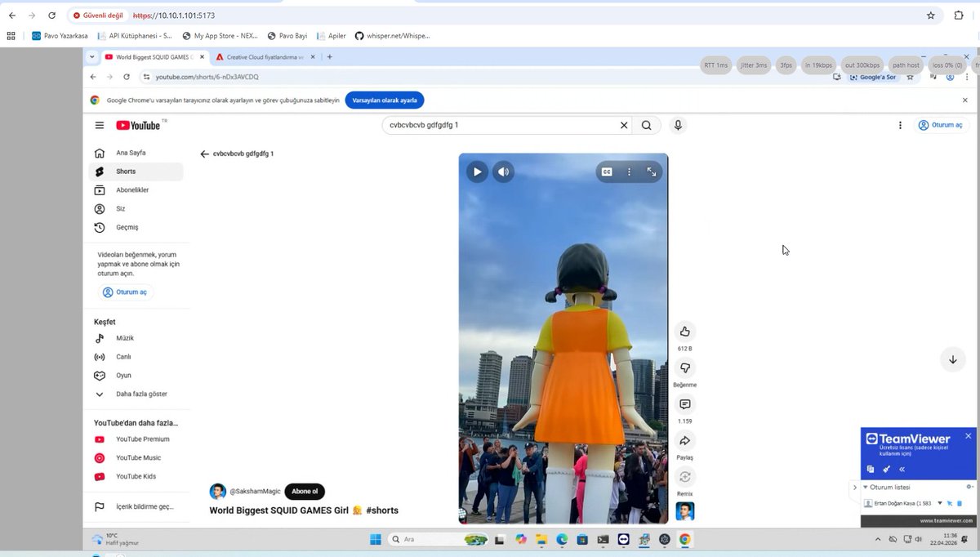Open new tab in inner Chrome
Viewport: 980px width, 557px height.
point(329,57)
